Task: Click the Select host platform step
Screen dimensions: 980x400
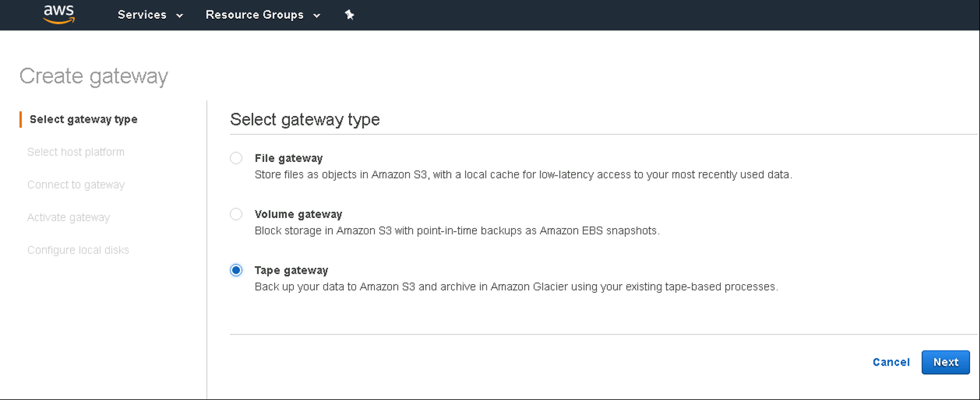Action: (x=76, y=152)
